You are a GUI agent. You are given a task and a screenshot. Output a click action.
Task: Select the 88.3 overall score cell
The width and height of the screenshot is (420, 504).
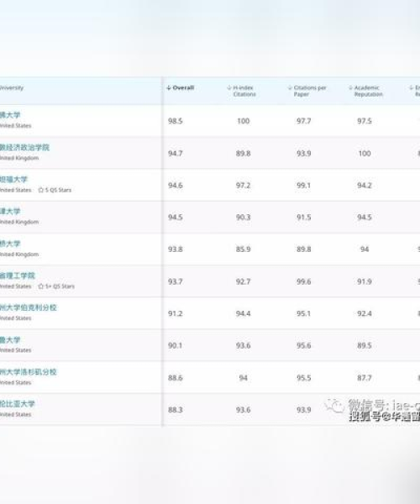175,410
